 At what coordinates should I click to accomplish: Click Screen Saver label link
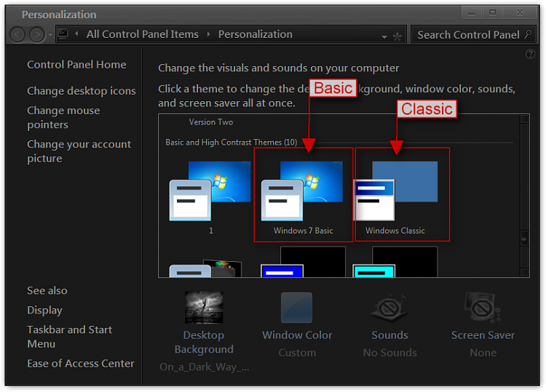click(483, 335)
